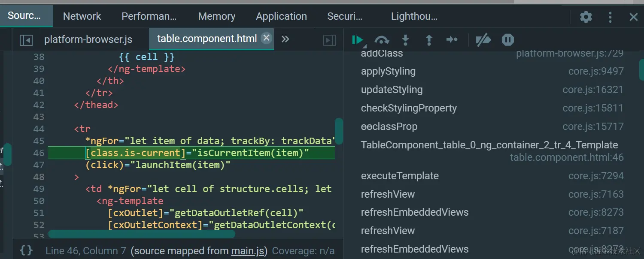Click the Coverage: n/a status text
This screenshot has width=644, height=259.
tap(303, 251)
